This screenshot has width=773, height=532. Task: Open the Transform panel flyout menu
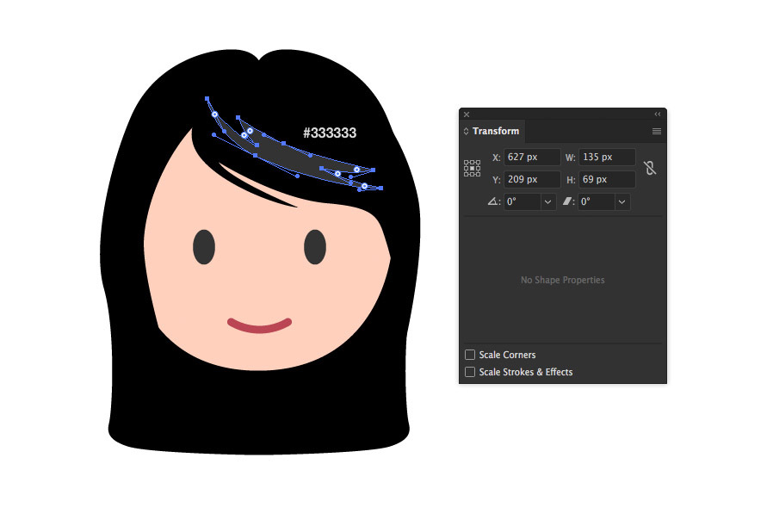pyautogui.click(x=656, y=131)
